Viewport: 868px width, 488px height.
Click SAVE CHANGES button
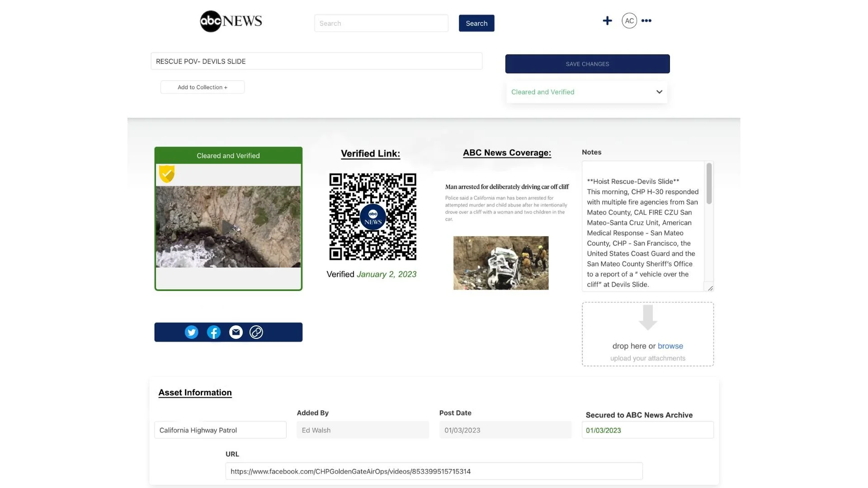tap(587, 64)
